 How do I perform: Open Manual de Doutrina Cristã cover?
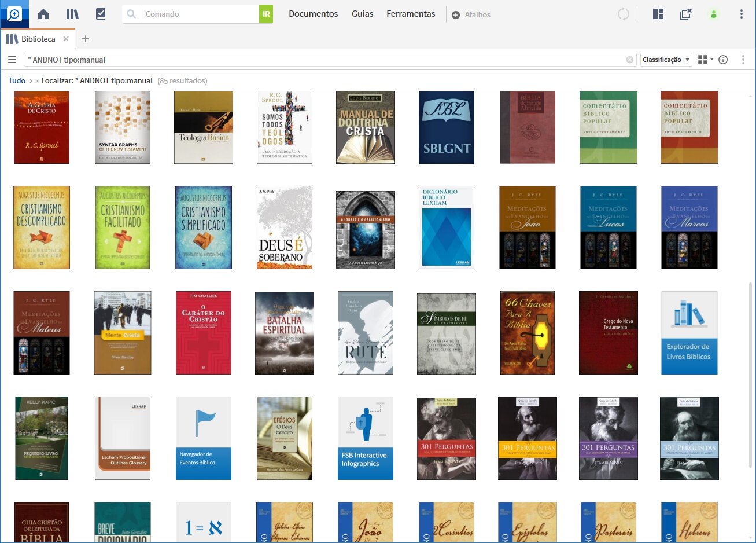[366, 127]
